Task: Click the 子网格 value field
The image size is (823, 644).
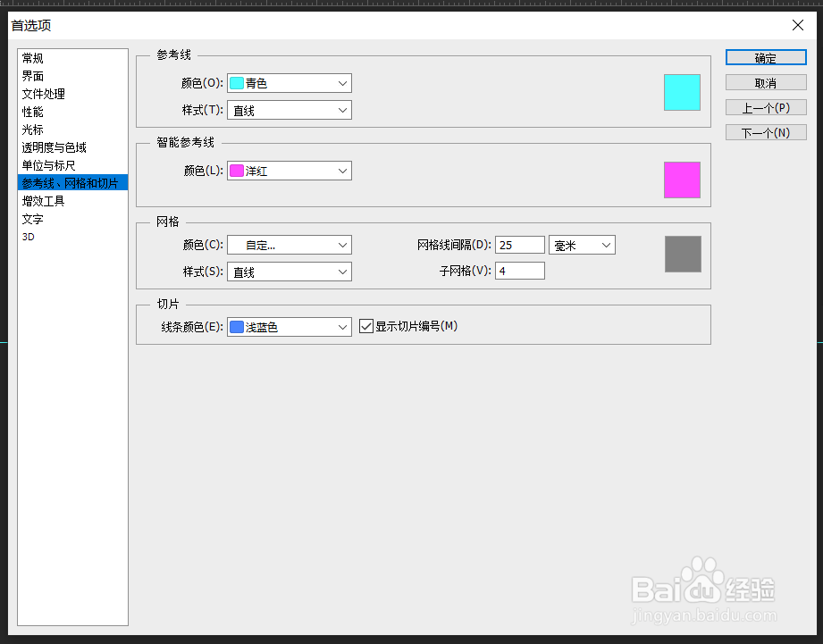Action: [519, 271]
